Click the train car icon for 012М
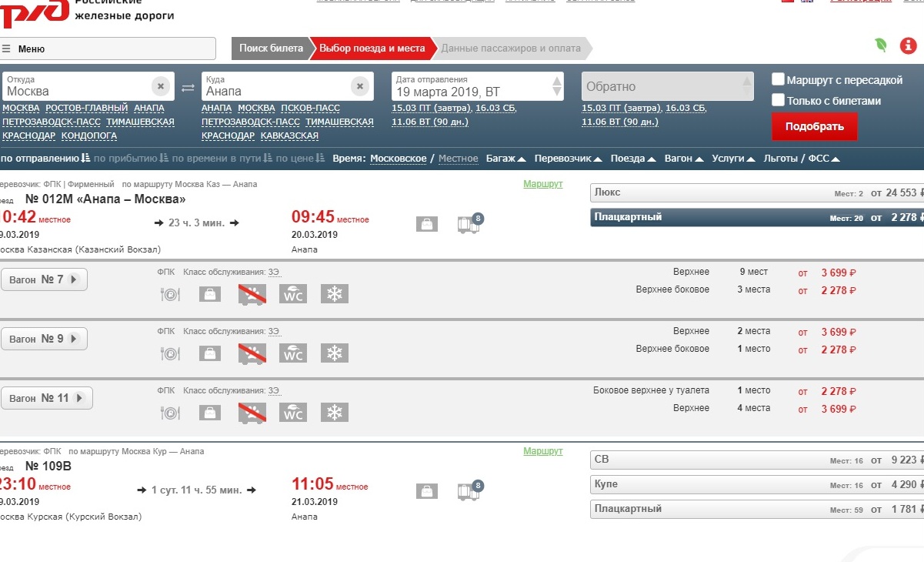Screen dimensions: 924x562 click(x=469, y=223)
